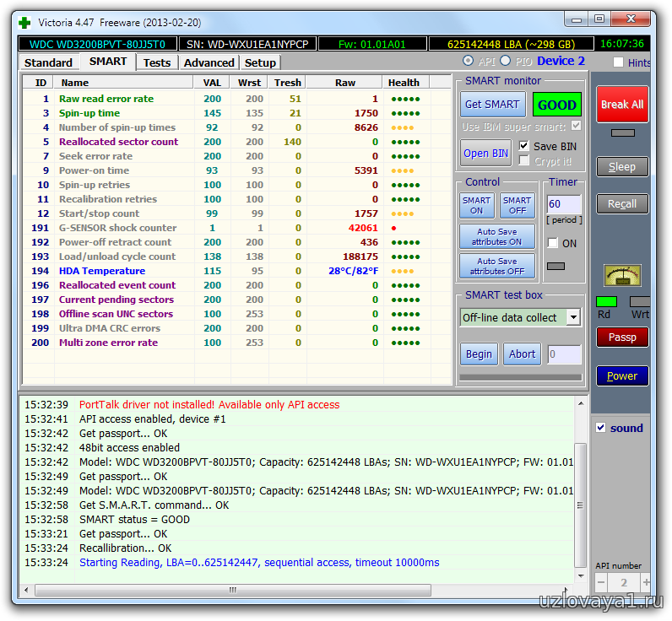
Task: Click the minus stepper under API number
Action: (x=601, y=582)
